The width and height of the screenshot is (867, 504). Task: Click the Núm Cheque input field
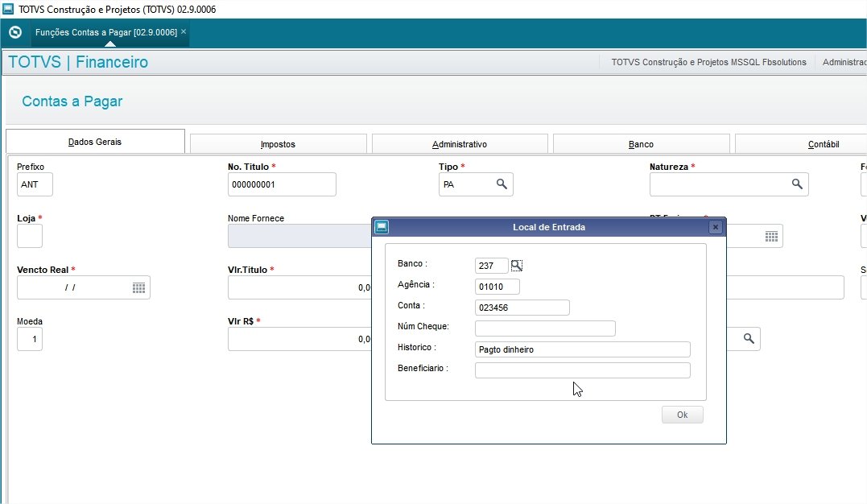(545, 328)
